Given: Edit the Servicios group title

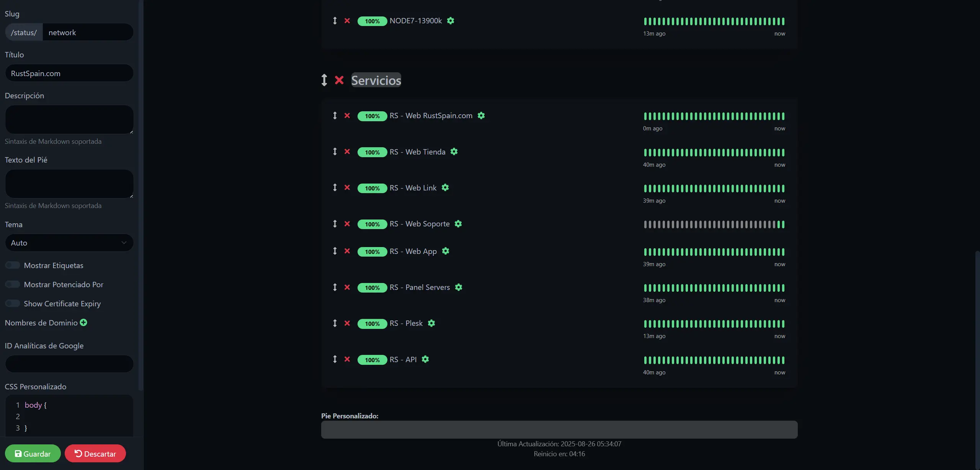Looking at the screenshot, I should point(376,80).
